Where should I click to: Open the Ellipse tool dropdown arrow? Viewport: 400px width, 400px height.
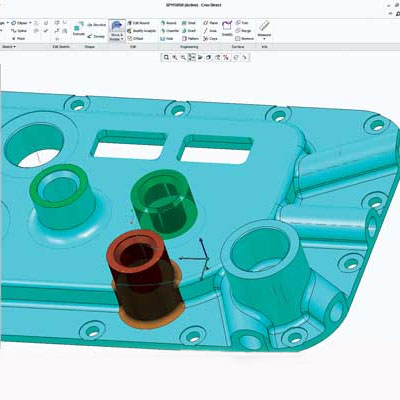(x=30, y=23)
